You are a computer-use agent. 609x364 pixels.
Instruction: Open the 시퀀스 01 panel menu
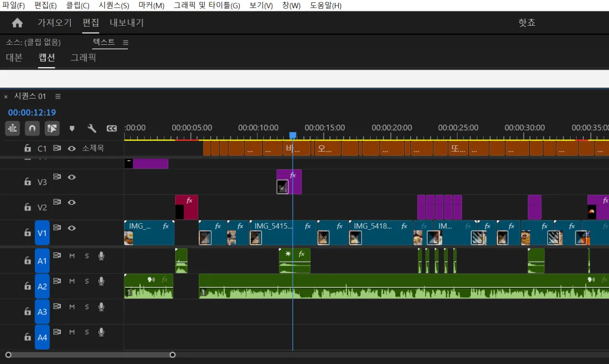58,96
